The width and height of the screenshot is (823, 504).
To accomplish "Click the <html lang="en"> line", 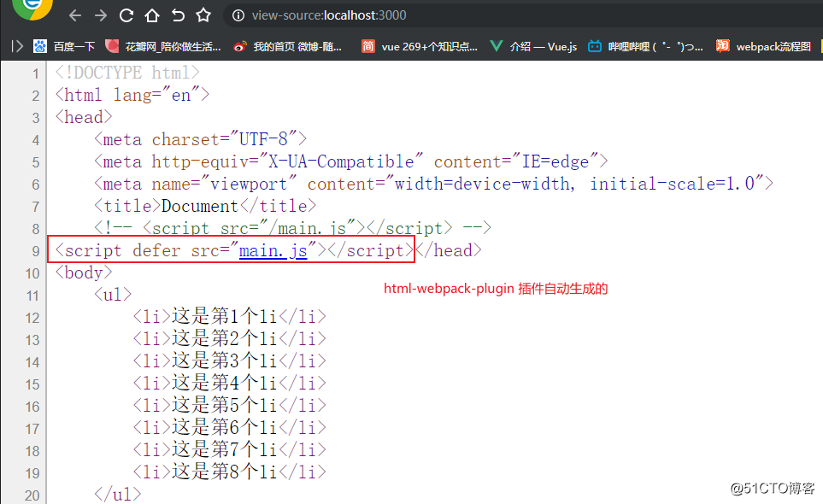I will pos(132,95).
